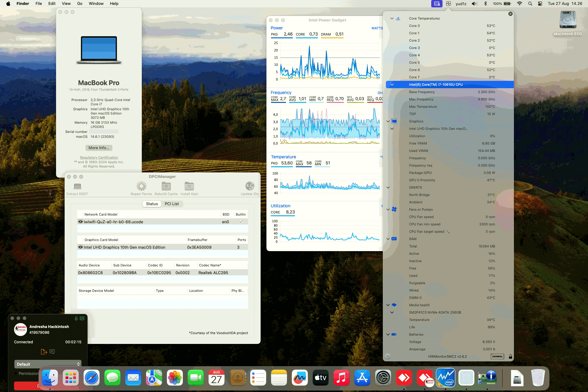Click the pencil icon beside CPU Fan target speed
This screenshot has width=588, height=392.
pos(448,232)
